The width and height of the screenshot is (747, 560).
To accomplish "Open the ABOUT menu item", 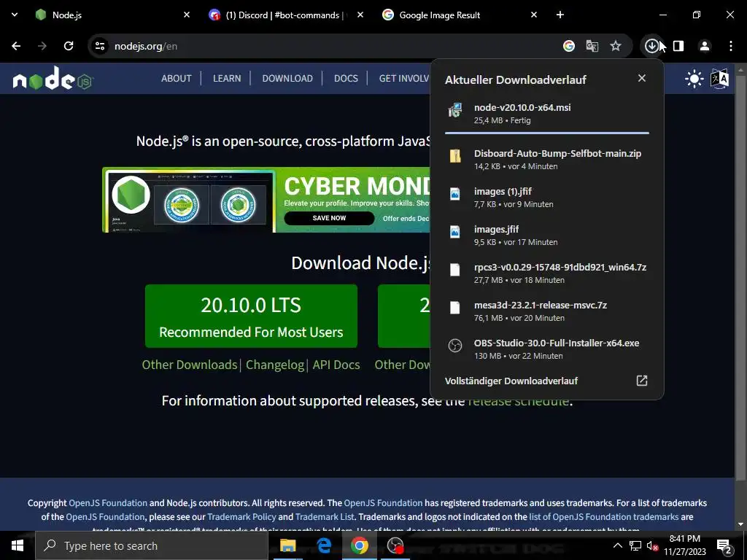I will pos(177,79).
